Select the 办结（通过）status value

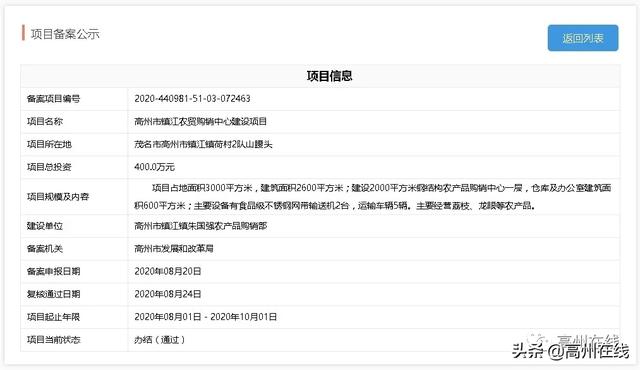coord(160,340)
